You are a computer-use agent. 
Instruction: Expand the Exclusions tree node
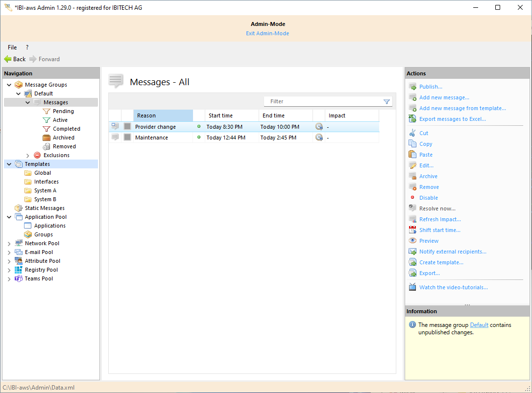click(28, 156)
